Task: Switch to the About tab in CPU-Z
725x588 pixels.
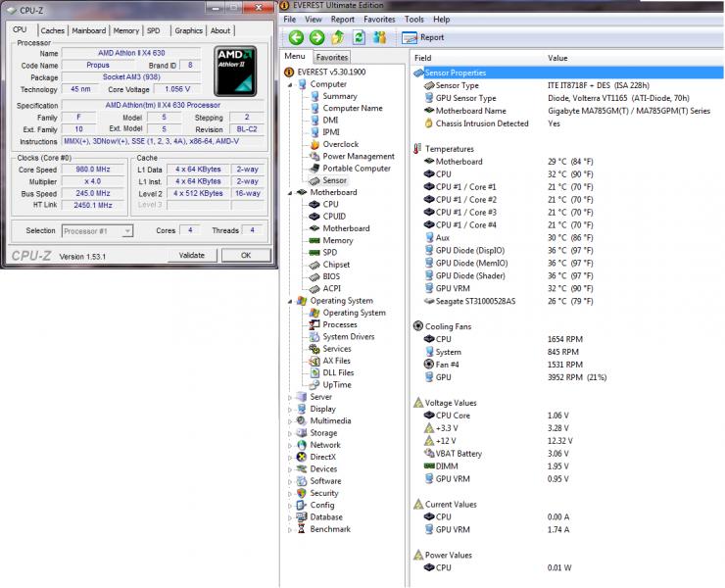Action: pos(220,30)
